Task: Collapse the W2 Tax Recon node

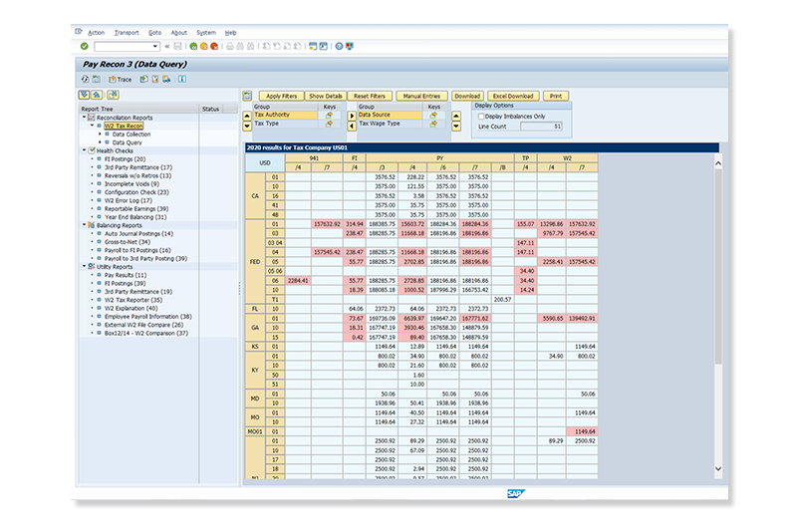Action: click(92, 126)
